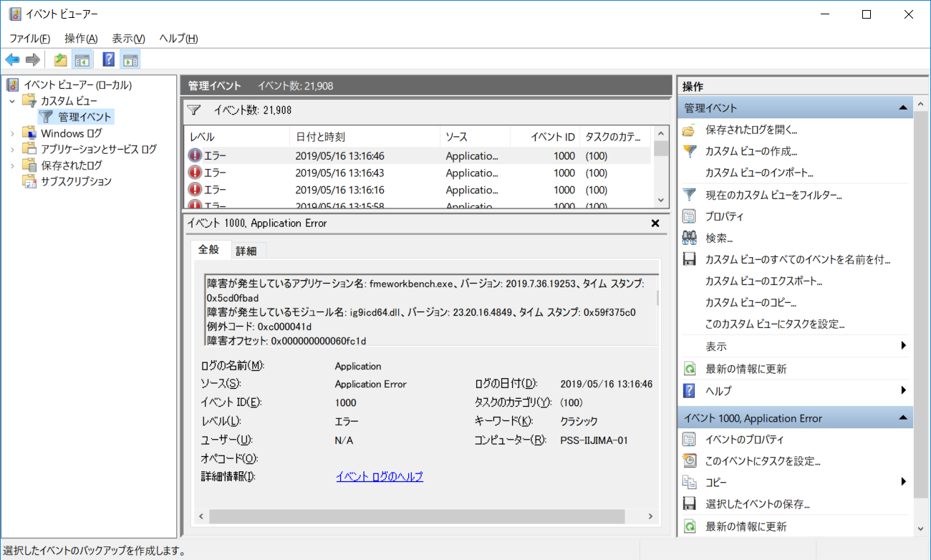Click horizontal scrollbar right arrow in details pane
931x560 pixels.
click(650, 516)
